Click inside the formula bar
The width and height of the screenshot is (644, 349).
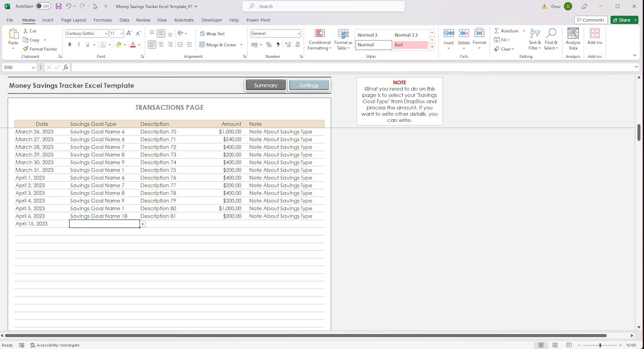(226, 67)
